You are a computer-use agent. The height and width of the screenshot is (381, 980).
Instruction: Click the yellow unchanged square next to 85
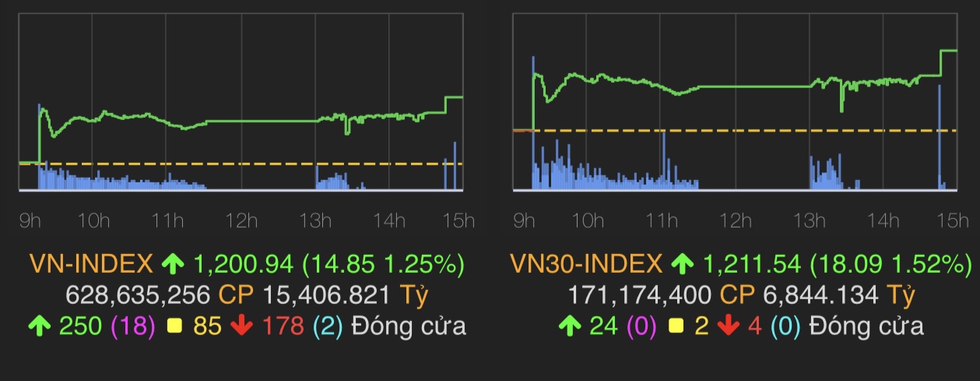coord(176,326)
